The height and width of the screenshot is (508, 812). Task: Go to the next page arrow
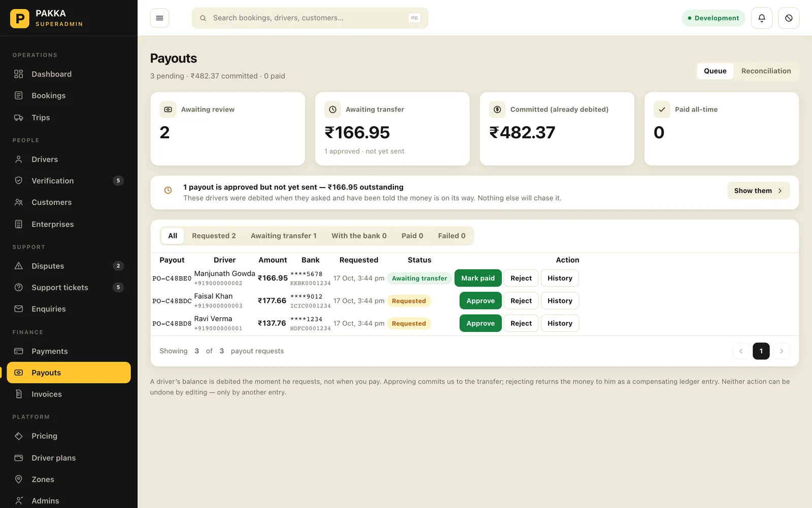click(782, 351)
